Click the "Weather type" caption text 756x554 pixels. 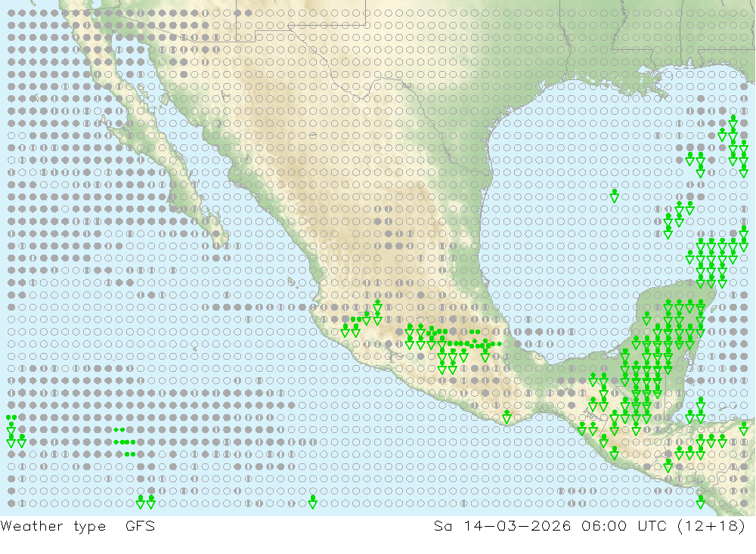click(x=53, y=526)
